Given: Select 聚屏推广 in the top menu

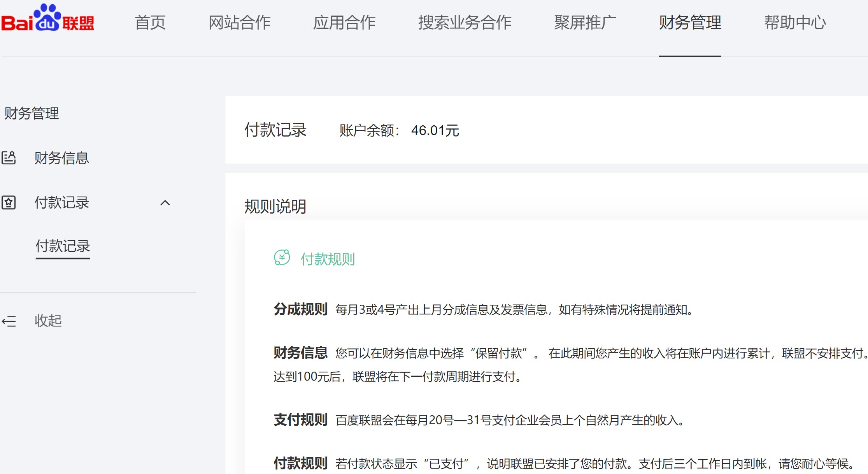Looking at the screenshot, I should pyautogui.click(x=585, y=23).
